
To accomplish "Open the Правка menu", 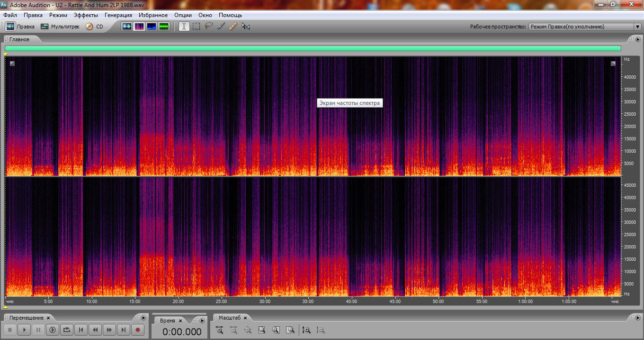I will tap(33, 15).
